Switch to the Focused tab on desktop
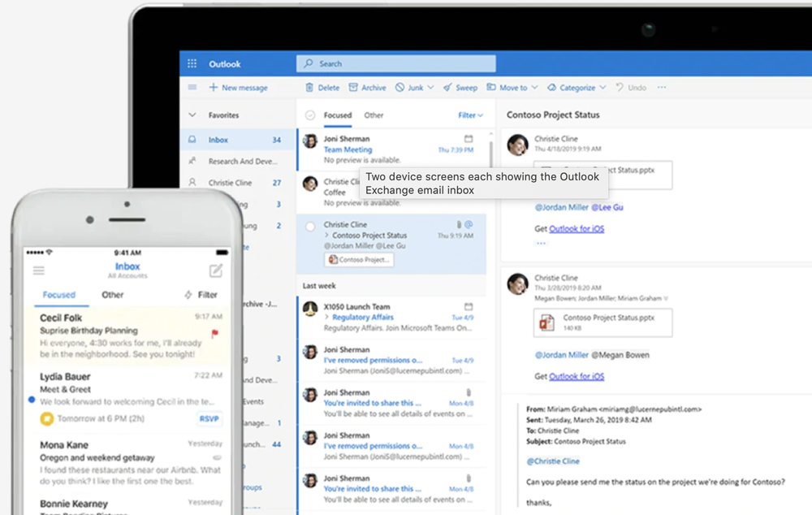Screen dimensions: 812x515 tap(338, 115)
